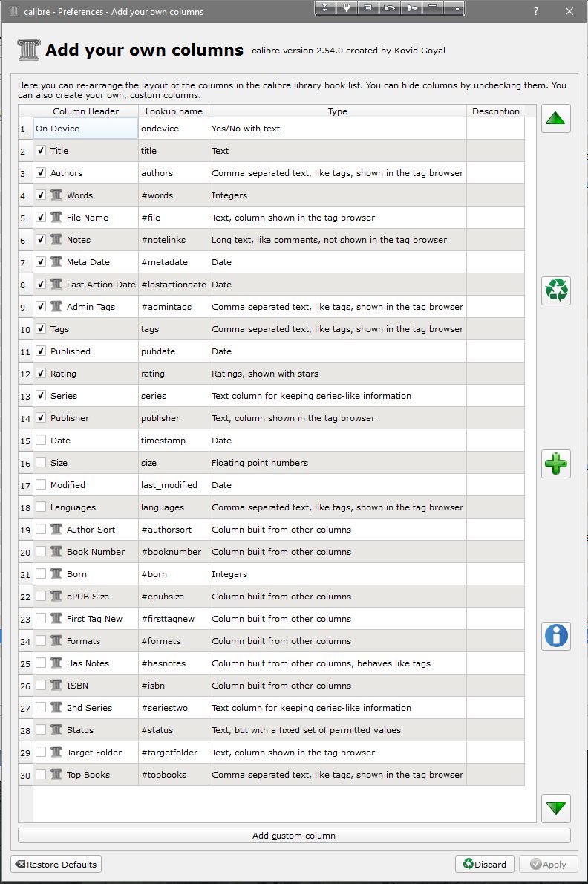
Task: Click the green down arrow to move column down
Action: point(555,808)
